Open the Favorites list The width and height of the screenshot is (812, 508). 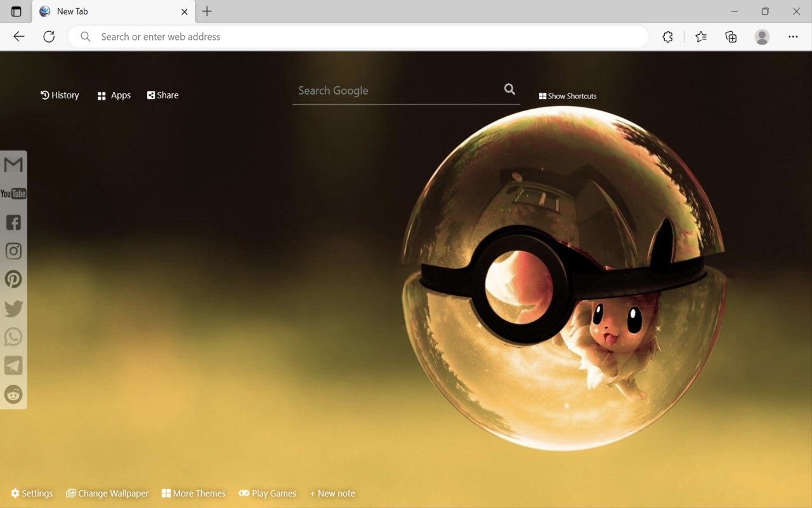pos(701,37)
